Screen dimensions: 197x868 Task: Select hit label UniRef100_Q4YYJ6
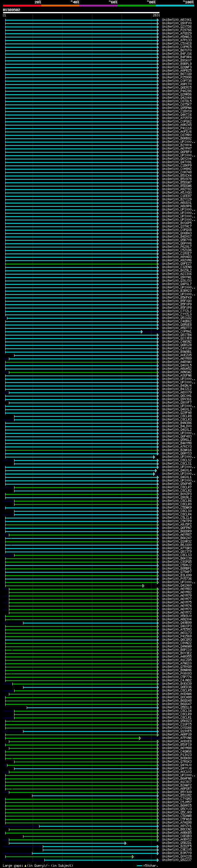coord(177,768)
